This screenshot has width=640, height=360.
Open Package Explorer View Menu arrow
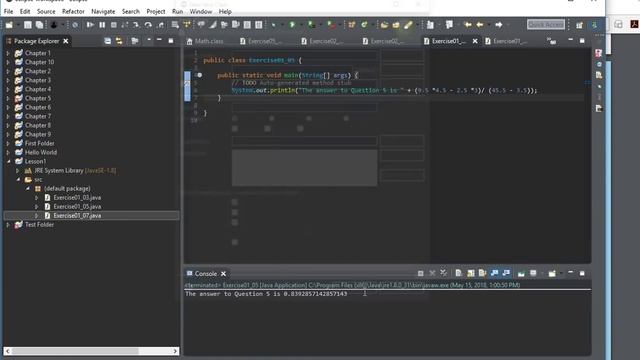148,40
